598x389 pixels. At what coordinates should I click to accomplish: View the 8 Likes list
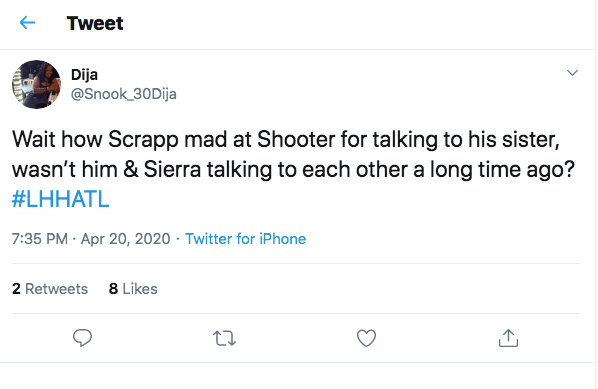click(133, 289)
